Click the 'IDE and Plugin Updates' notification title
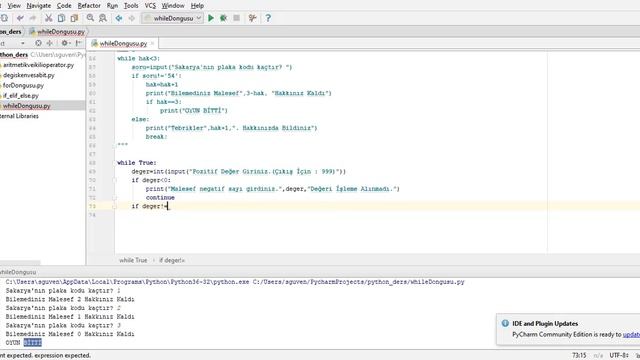 pos(545,323)
